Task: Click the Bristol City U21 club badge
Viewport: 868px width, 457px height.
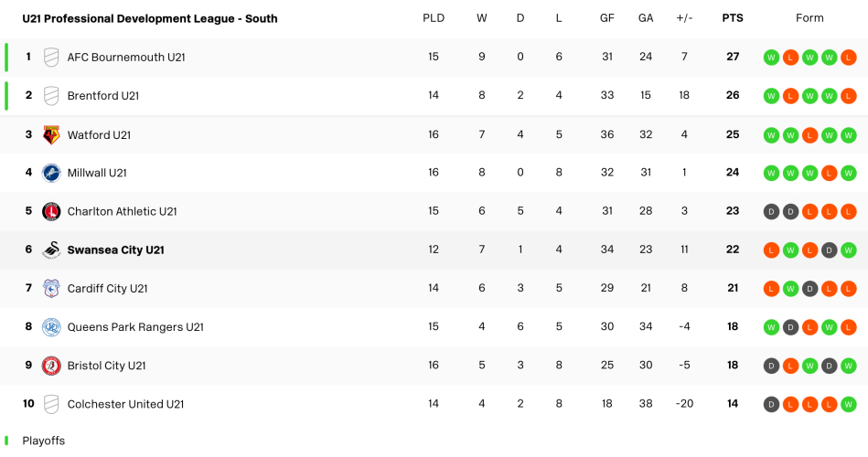Action: point(51,366)
